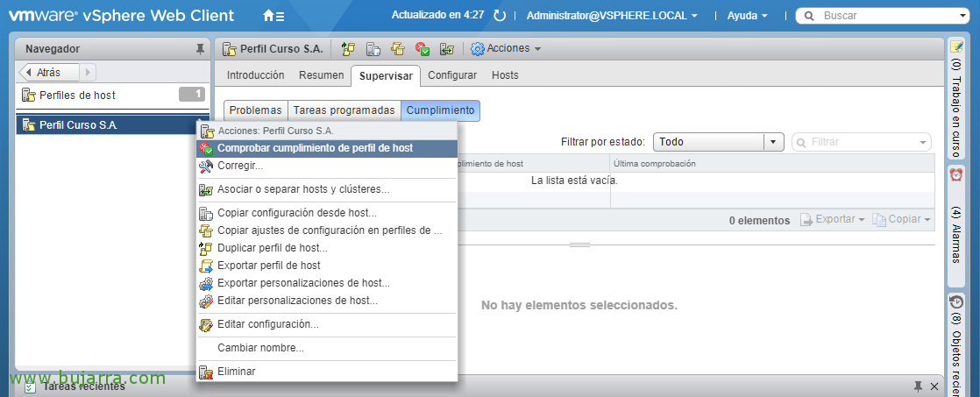Select Perfil Curso S.A. in navigator
Viewport: 980px width, 397px height.
112,125
